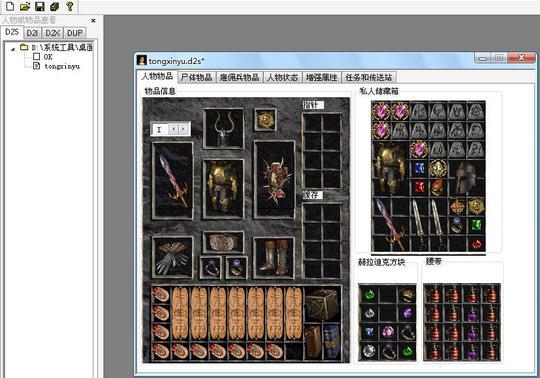This screenshot has width=540, height=378.
Task: Close the tongxinyu.d2s window
Action: click(x=521, y=58)
